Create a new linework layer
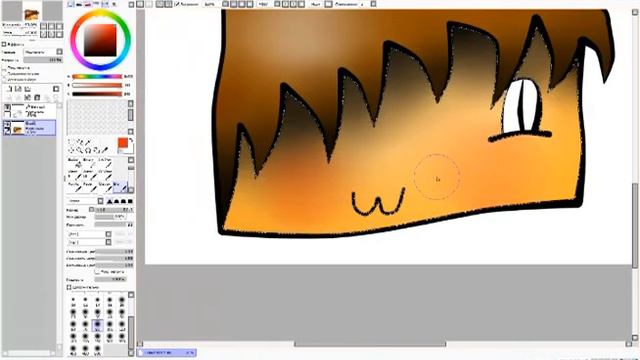 pos(18,89)
